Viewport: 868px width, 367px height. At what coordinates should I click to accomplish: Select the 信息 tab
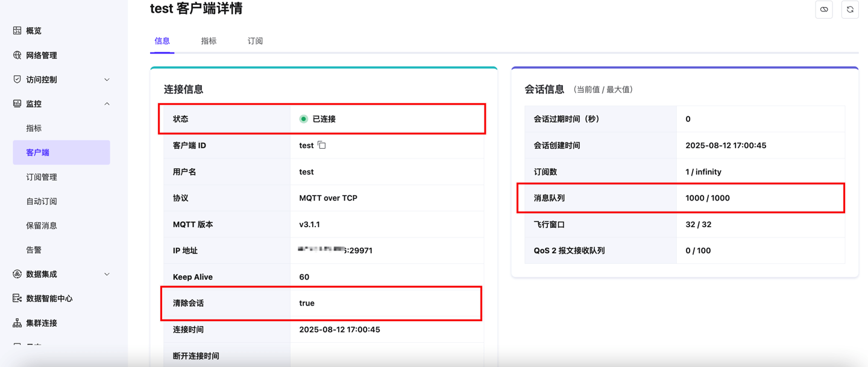pos(162,41)
